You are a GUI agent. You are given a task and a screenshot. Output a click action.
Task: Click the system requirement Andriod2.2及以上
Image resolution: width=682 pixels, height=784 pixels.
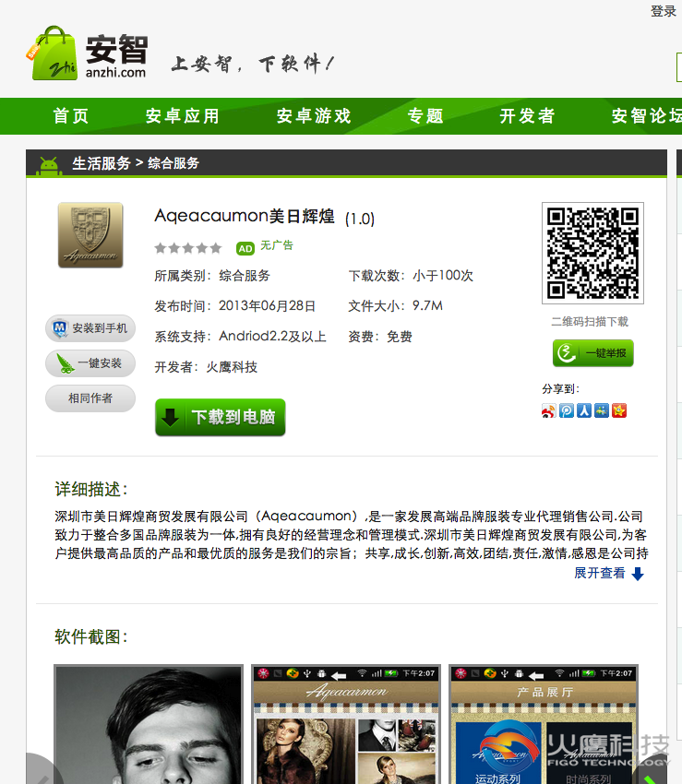tap(272, 337)
